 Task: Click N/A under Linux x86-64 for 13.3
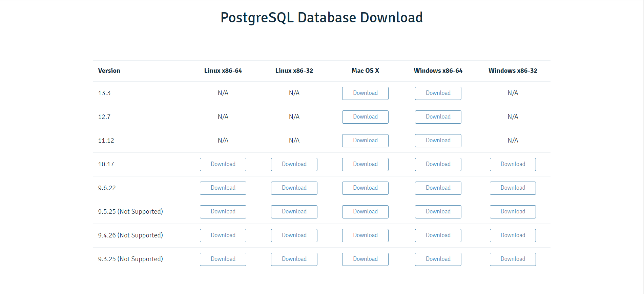coord(223,93)
